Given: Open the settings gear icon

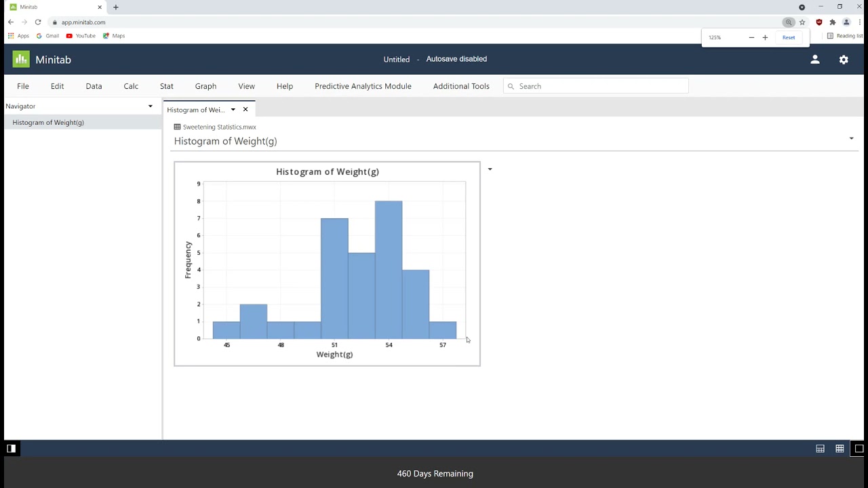Looking at the screenshot, I should click(x=844, y=60).
